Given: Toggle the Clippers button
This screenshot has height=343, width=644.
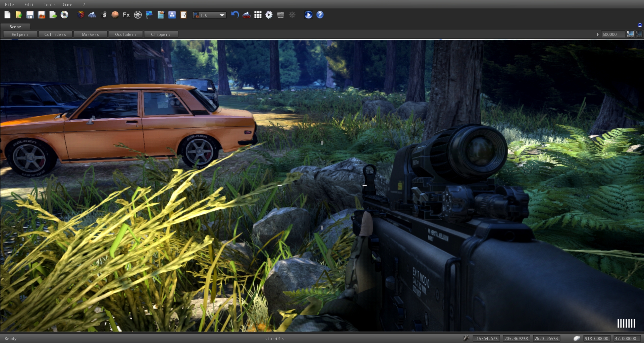Looking at the screenshot, I should (161, 34).
